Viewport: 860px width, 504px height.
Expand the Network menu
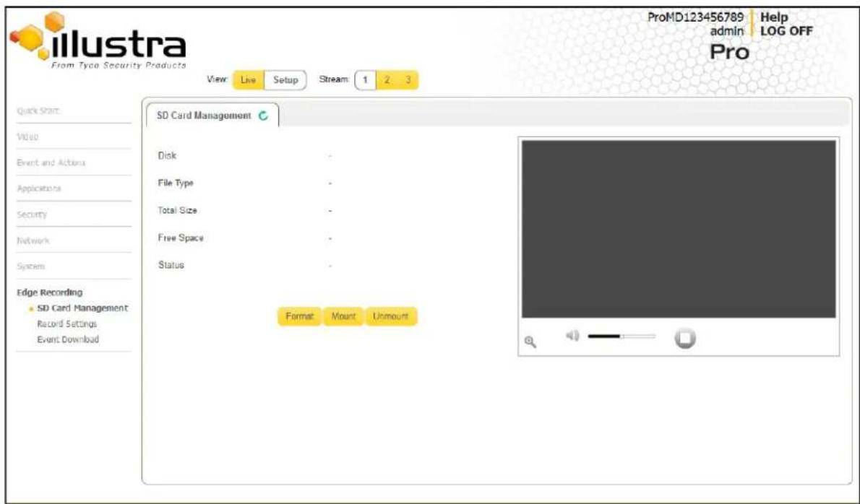[x=33, y=240]
